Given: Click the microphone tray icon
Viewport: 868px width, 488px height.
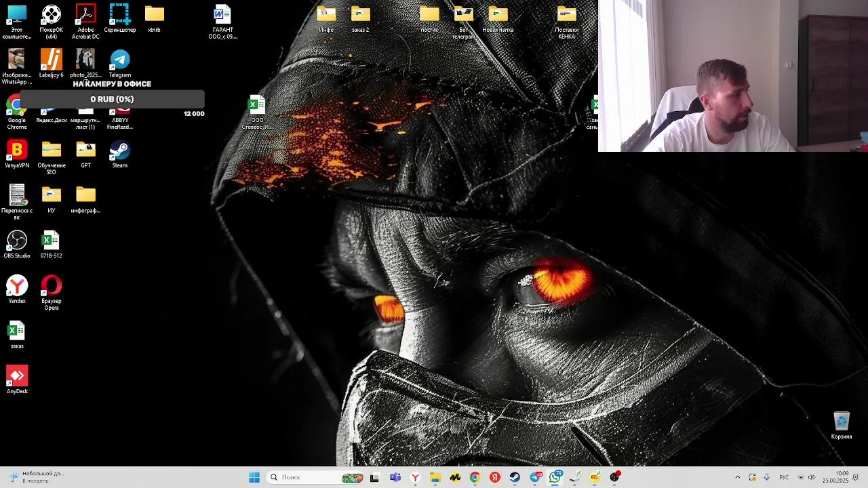Looking at the screenshot, I should [766, 477].
